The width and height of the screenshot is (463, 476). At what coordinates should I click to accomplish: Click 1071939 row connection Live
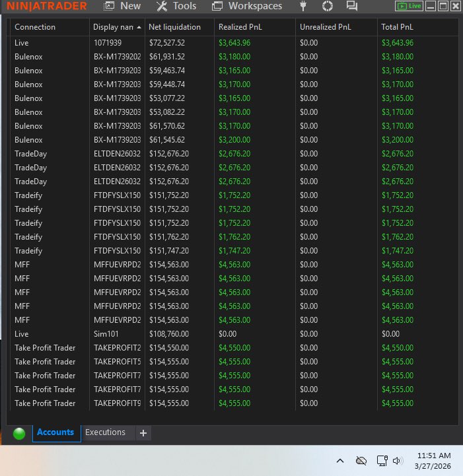[22, 43]
